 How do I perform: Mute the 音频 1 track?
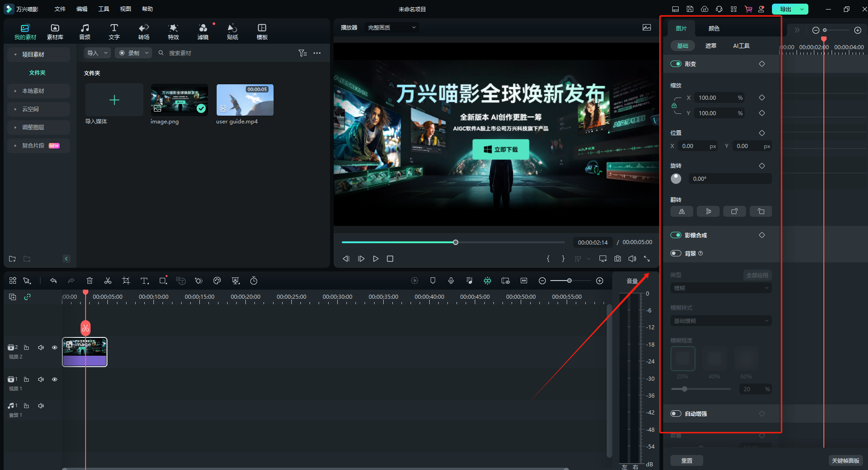(x=41, y=406)
